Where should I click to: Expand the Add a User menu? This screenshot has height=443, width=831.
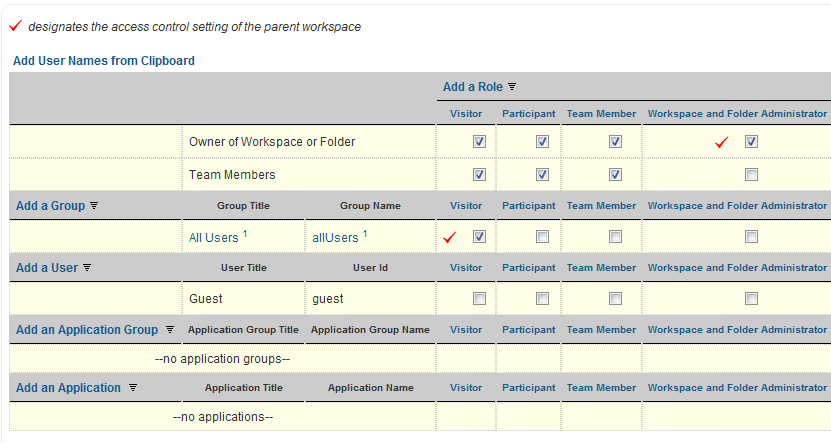pyautogui.click(x=46, y=268)
